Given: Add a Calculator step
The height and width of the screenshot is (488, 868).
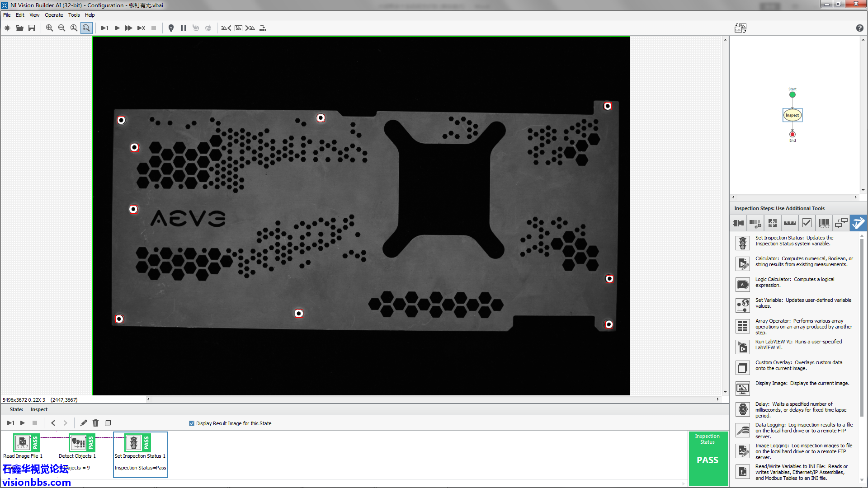Looking at the screenshot, I should click(794, 263).
